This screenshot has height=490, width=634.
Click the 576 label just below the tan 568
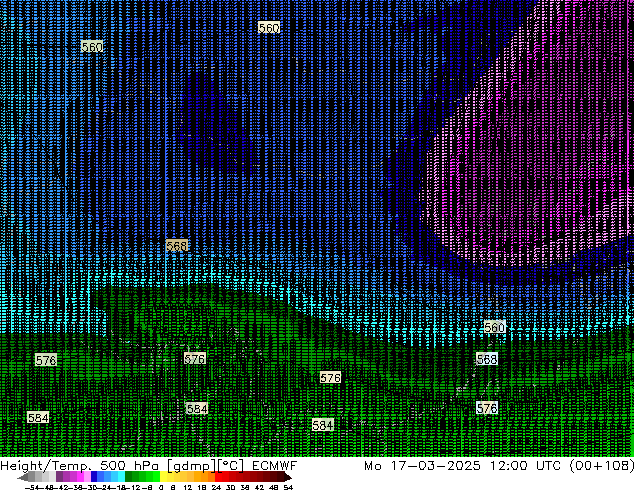(x=195, y=359)
